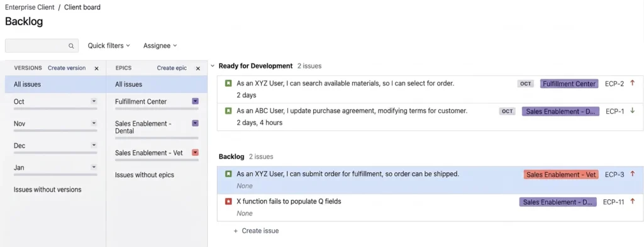Click the green story icon on ECP-2
This screenshot has width=644, height=247.
click(228, 84)
